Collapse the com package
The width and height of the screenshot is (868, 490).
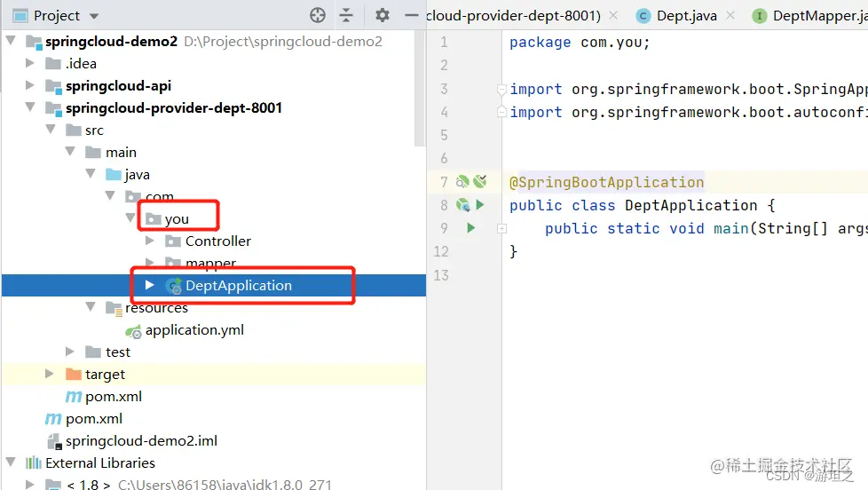click(x=110, y=195)
